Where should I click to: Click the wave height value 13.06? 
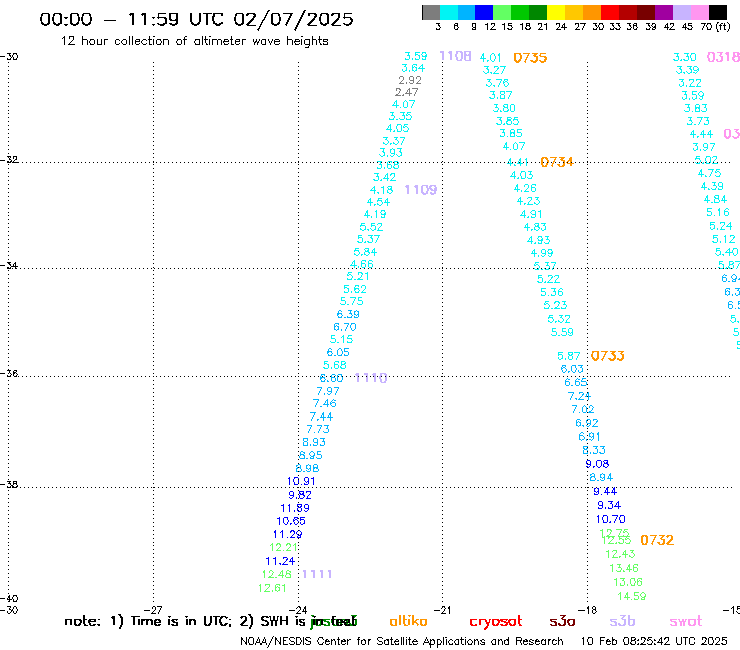click(x=628, y=582)
